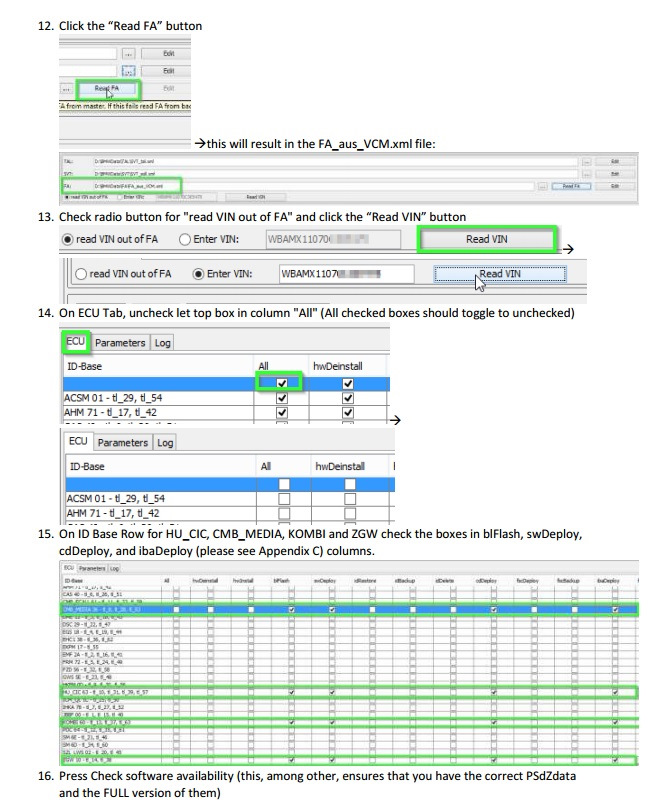Open the Parameters tab beside the highlighted ECU tab
Image resolution: width=648 pixels, height=811 pixels.
tap(120, 343)
